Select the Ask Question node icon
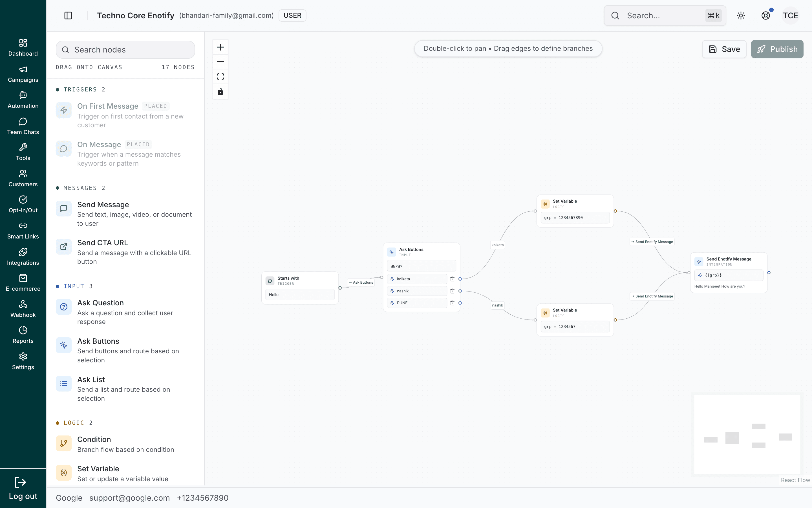The image size is (812, 508). tap(64, 307)
